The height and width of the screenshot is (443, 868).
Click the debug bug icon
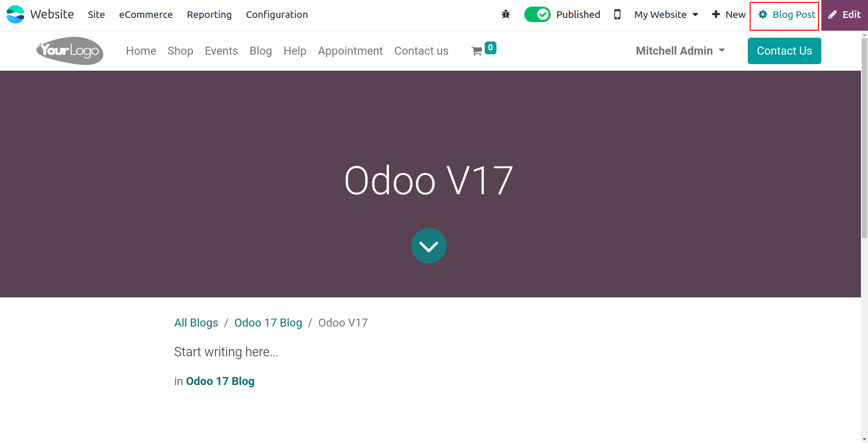tap(506, 15)
